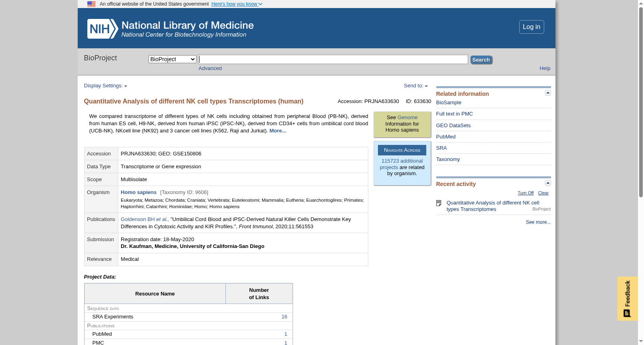This screenshot has width=644, height=345.
Task: Click 'Dr. Kaufman, Medicine' submitter text
Action: coord(192,246)
